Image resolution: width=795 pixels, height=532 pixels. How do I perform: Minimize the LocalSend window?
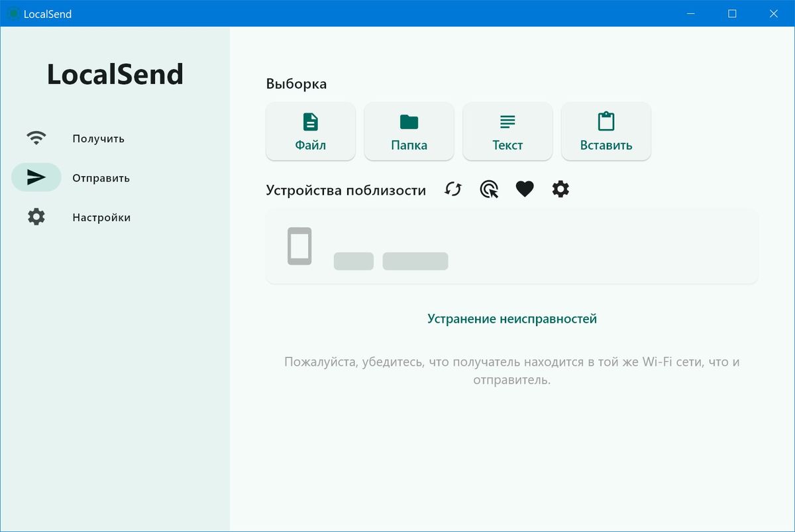(x=691, y=13)
